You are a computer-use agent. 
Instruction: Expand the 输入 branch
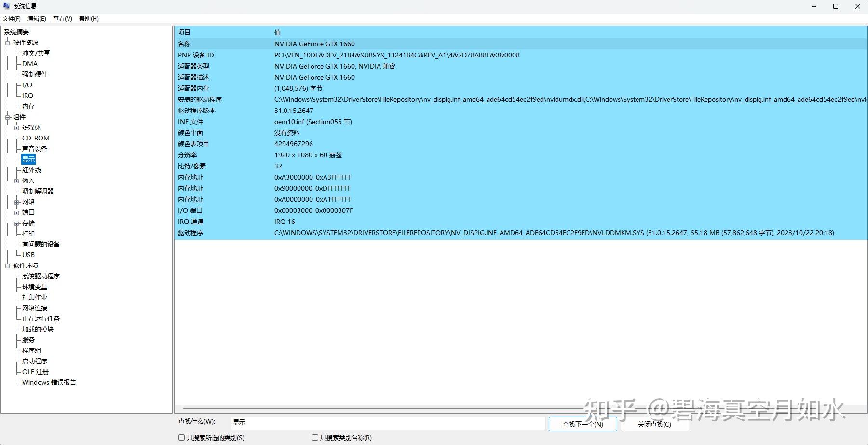pyautogui.click(x=16, y=181)
